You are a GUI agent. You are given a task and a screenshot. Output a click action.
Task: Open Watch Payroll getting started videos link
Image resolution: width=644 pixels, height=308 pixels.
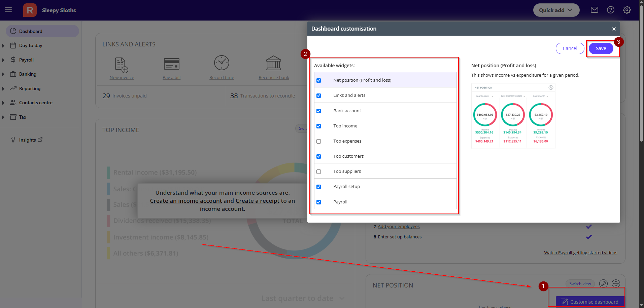581,253
